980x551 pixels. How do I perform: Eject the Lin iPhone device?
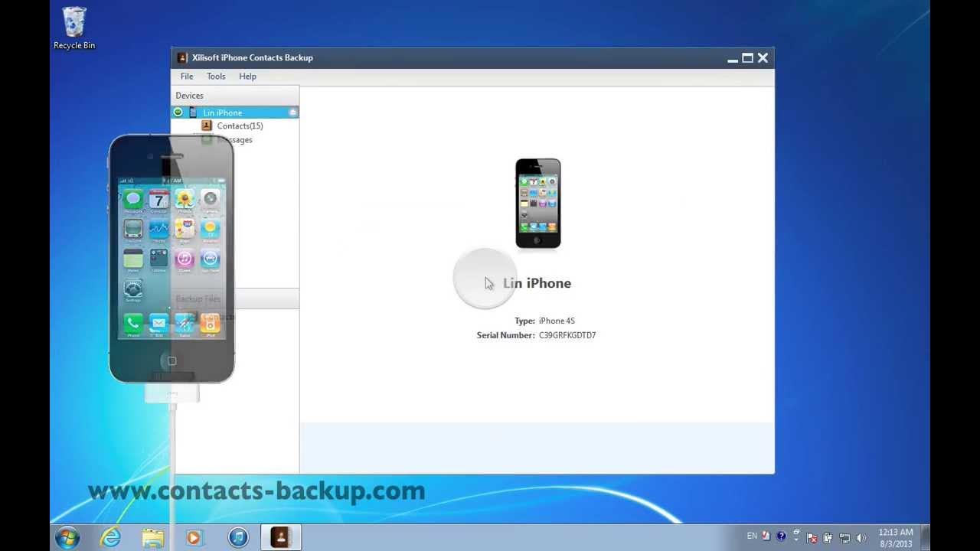click(292, 112)
